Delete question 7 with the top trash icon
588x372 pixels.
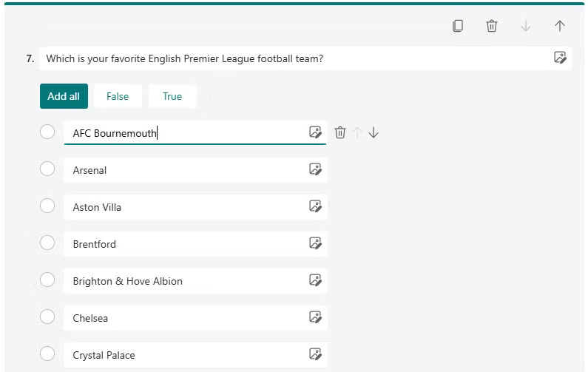[x=492, y=26]
